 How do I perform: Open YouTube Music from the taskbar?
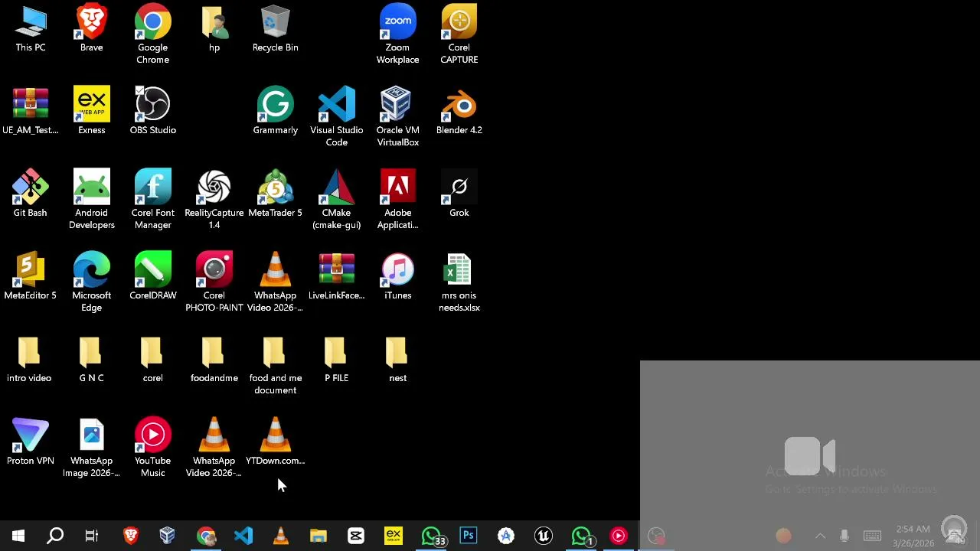coord(619,536)
